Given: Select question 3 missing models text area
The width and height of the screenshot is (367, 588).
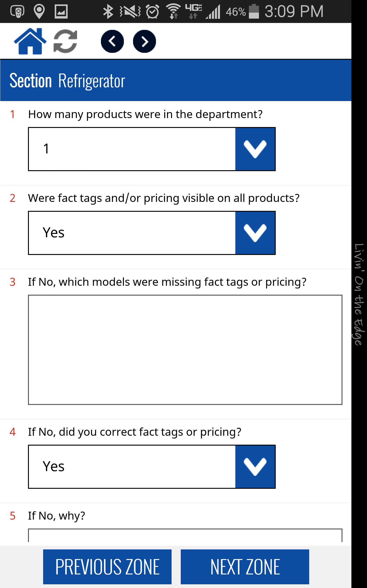Looking at the screenshot, I should pyautogui.click(x=184, y=350).
